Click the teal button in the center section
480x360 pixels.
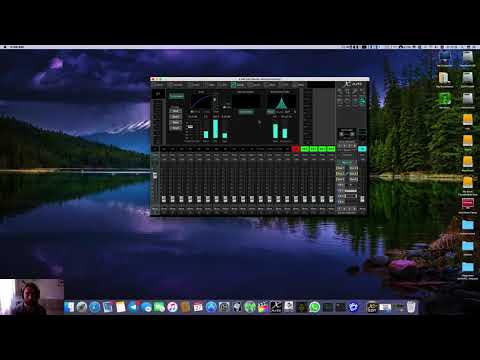coord(246,112)
